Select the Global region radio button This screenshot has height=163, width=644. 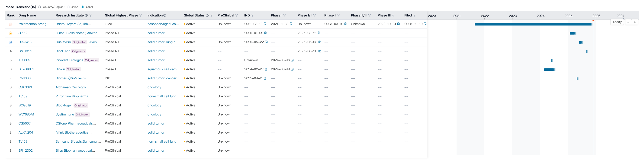(x=82, y=7)
